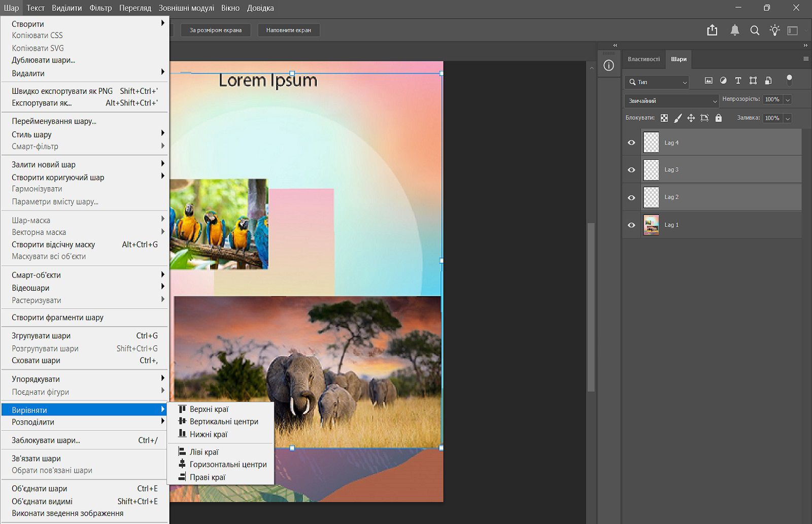Choose Горизонтальні центри from the align submenu
This screenshot has width=812, height=524.
point(227,464)
